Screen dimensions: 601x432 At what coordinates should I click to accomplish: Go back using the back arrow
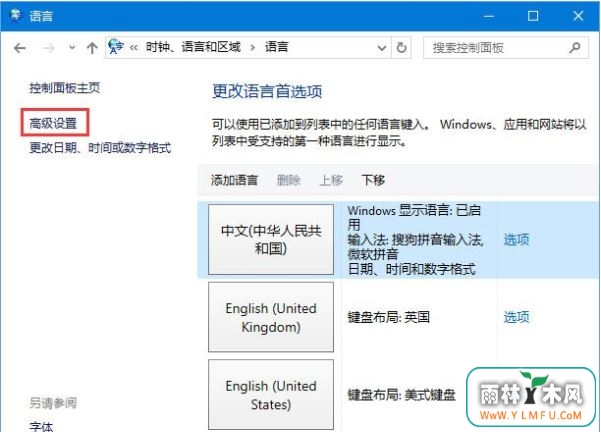tap(20, 48)
